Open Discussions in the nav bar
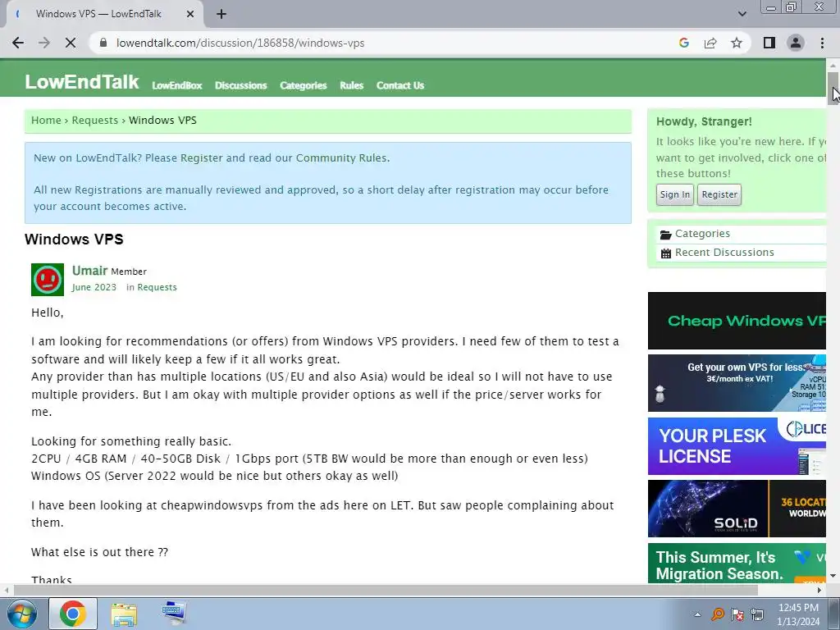The width and height of the screenshot is (840, 630). pos(240,85)
